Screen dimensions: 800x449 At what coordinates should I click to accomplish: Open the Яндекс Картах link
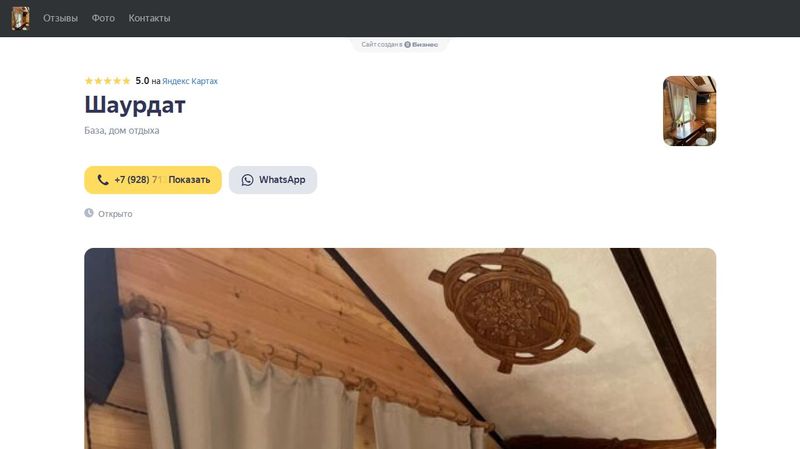click(x=190, y=81)
